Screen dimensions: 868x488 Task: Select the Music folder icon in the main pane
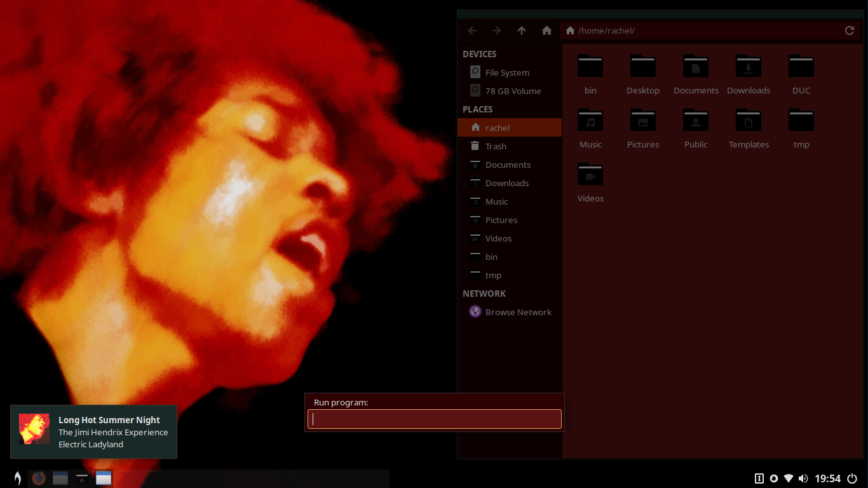[x=590, y=121]
